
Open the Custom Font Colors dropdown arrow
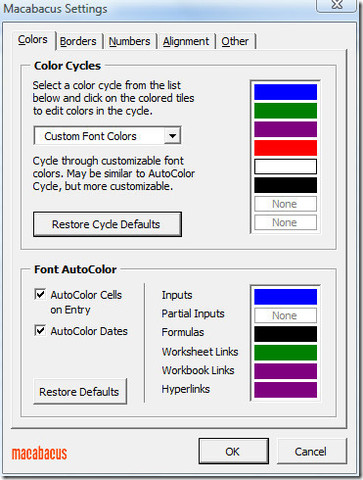pos(172,136)
